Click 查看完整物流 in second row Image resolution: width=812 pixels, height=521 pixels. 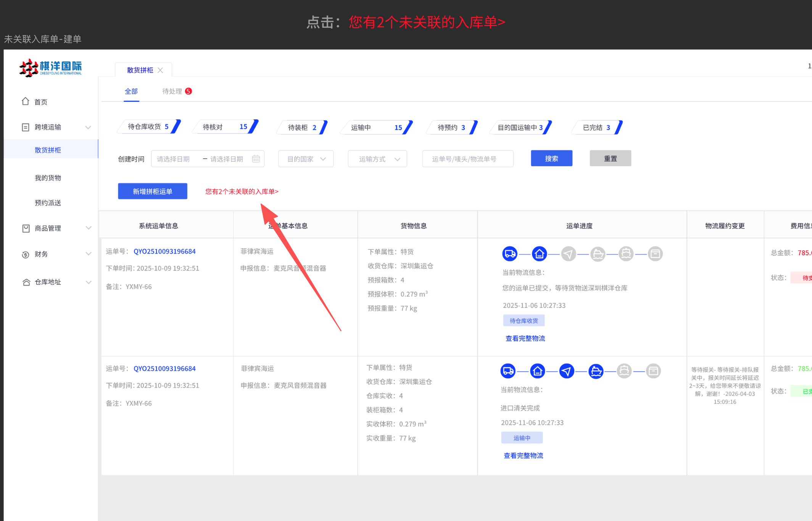coord(523,455)
